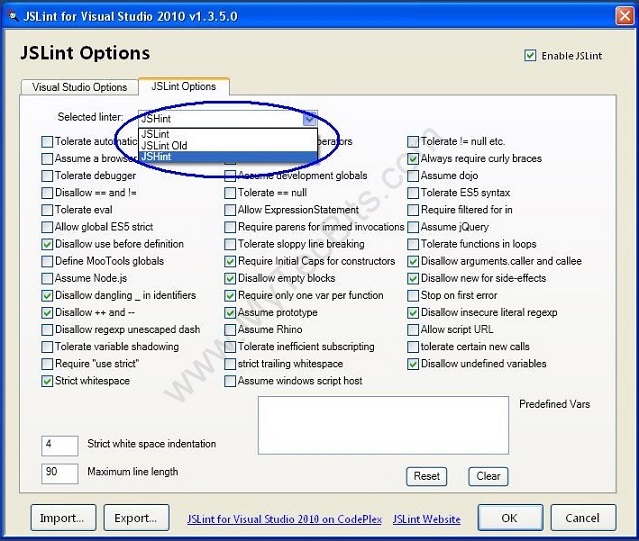The height and width of the screenshot is (541, 639).
Task: Uncheck Always require curly braces
Action: 413,158
